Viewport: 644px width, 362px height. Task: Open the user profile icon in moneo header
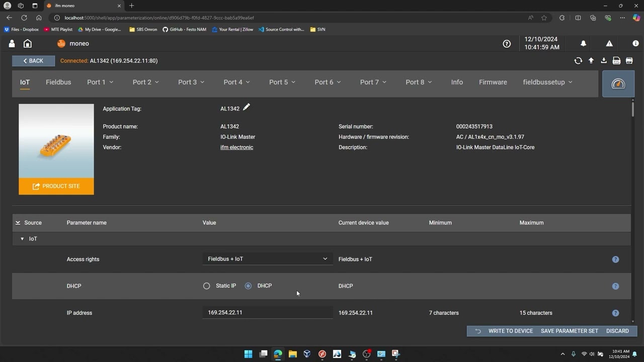click(x=12, y=44)
